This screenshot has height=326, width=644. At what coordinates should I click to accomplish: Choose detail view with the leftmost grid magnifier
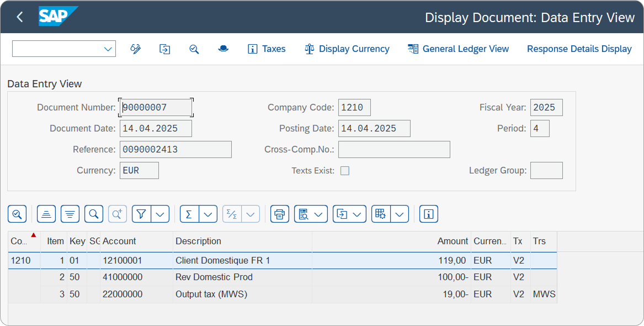[17, 214]
